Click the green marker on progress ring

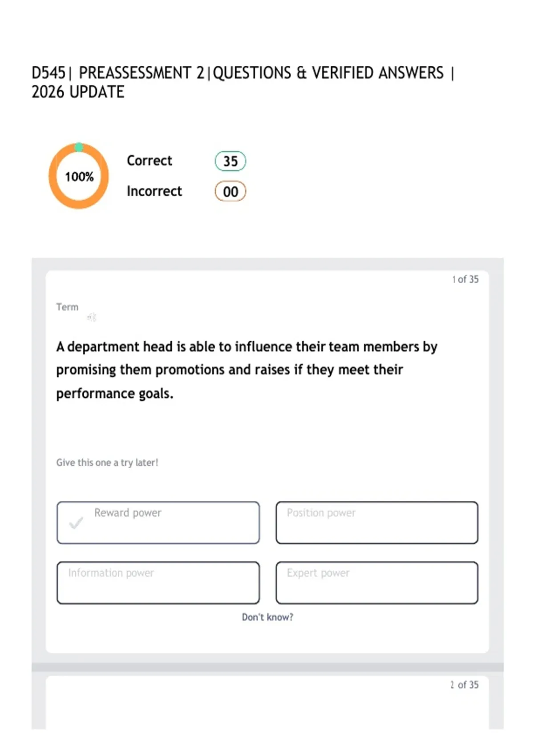point(79,147)
